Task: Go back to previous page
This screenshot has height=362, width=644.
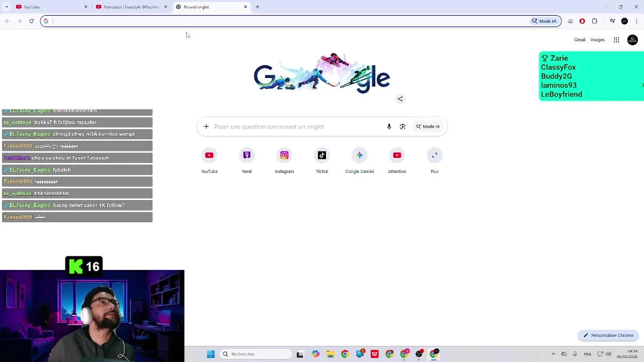Action: coord(7,21)
